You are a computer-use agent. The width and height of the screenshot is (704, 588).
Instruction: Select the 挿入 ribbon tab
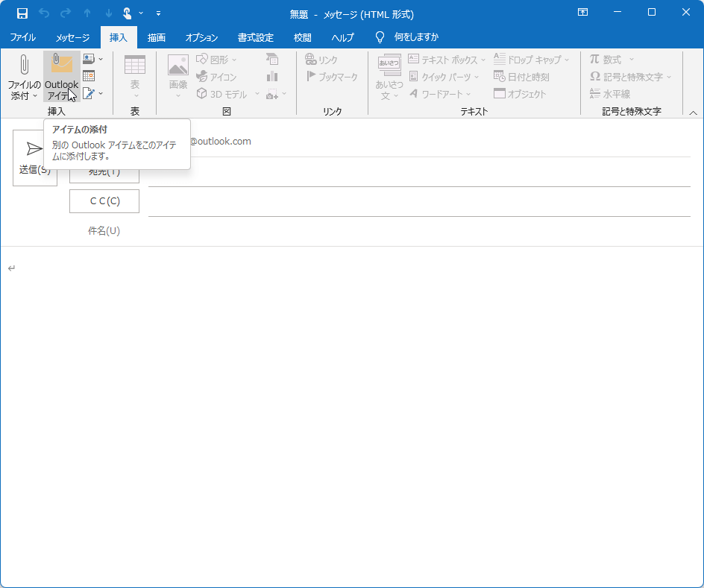pyautogui.click(x=119, y=37)
